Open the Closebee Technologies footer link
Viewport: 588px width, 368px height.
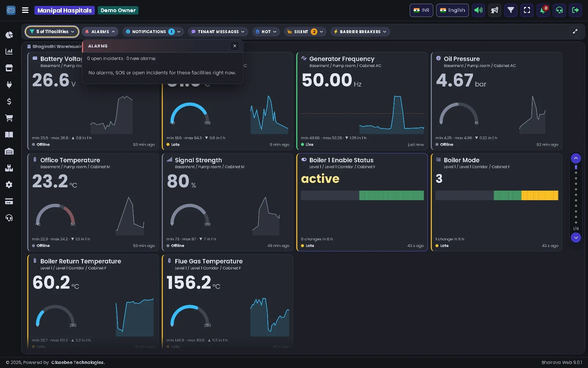[x=78, y=362]
